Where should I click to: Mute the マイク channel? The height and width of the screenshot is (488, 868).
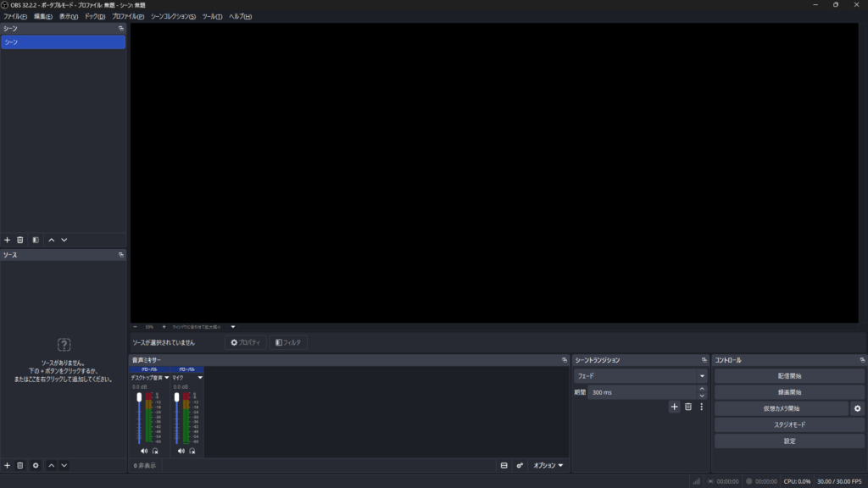click(181, 452)
